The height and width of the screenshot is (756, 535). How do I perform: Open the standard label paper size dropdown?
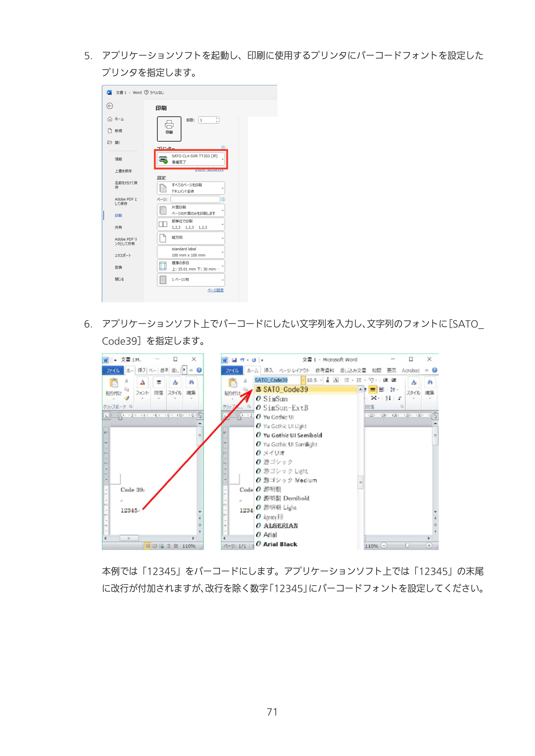(x=191, y=252)
